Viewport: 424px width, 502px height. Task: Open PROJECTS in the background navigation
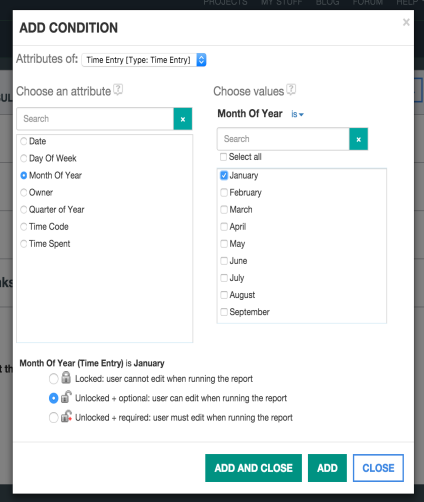(225, 3)
